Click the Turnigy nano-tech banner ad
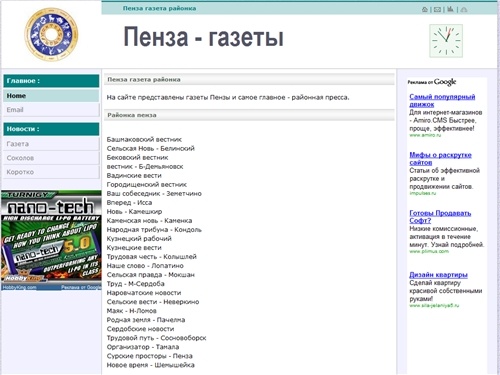The image size is (500, 375). pyautogui.click(x=51, y=237)
